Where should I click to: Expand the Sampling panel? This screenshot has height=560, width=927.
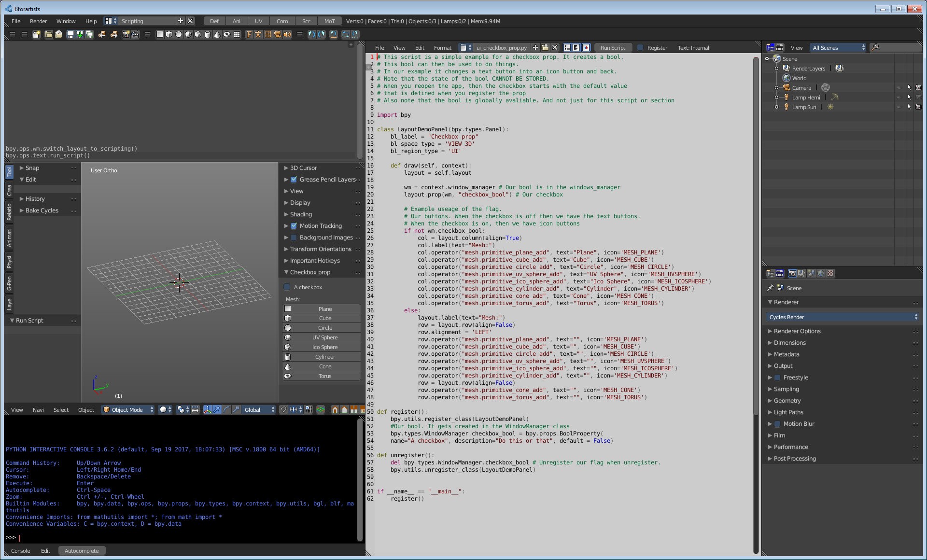(786, 389)
